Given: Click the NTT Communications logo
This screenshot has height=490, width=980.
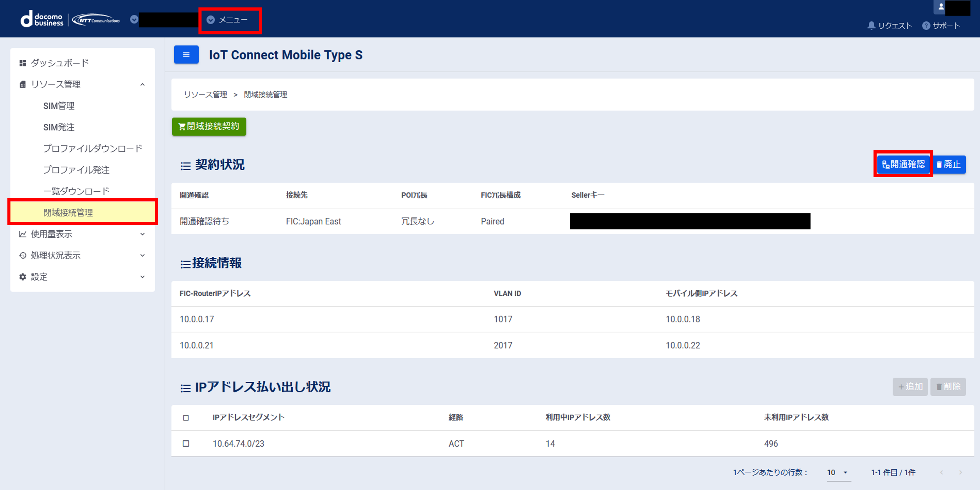Looking at the screenshot, I should tap(96, 20).
